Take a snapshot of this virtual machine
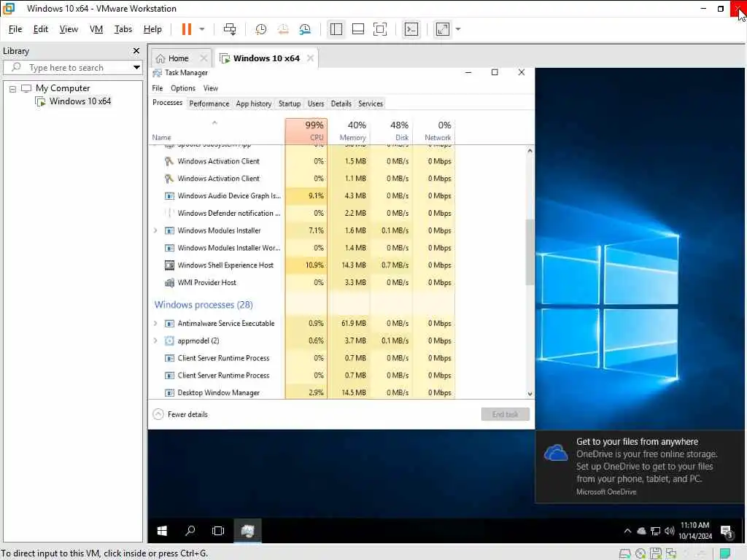Screen dimensions: 747x560 (260, 29)
